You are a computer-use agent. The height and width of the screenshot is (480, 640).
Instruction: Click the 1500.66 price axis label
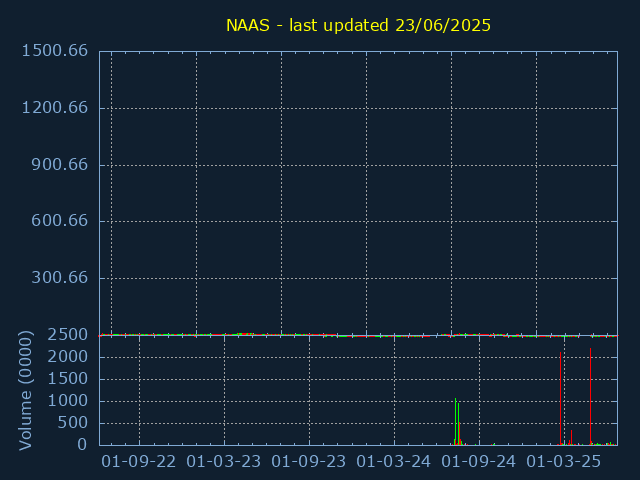point(55,51)
